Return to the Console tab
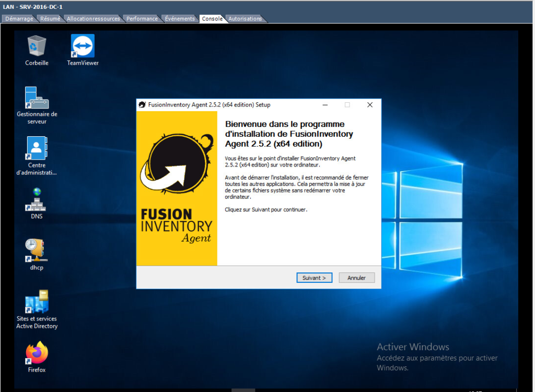The height and width of the screenshot is (392, 535). click(211, 18)
